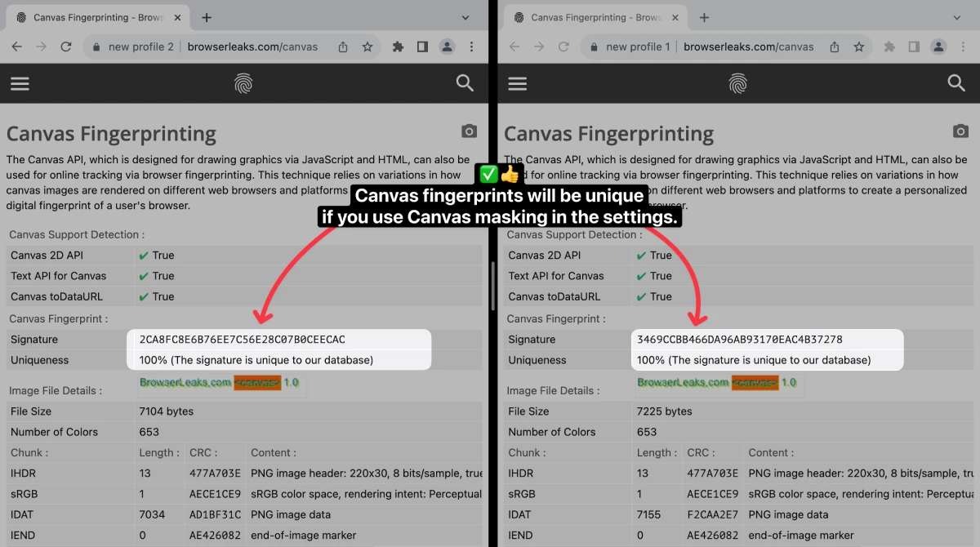Screen dimensions: 980x547
Task: Click the Back navigation arrow in profile 1
Action: tap(514, 47)
